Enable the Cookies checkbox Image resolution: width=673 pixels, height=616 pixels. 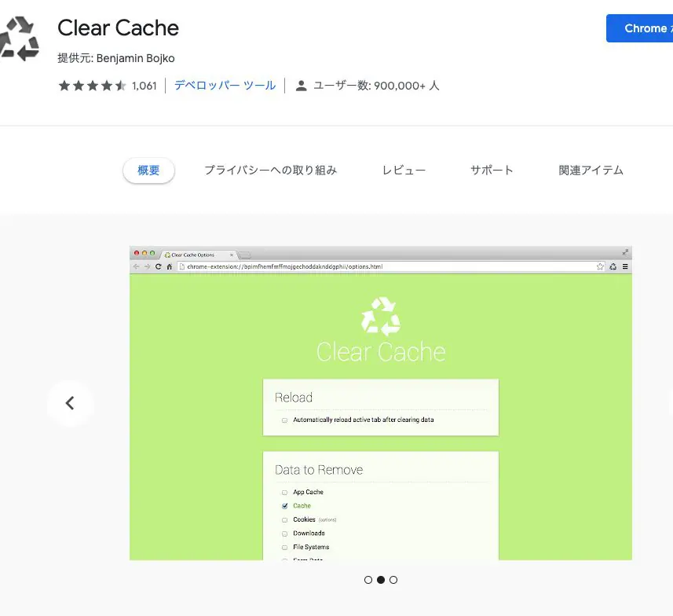tap(284, 520)
